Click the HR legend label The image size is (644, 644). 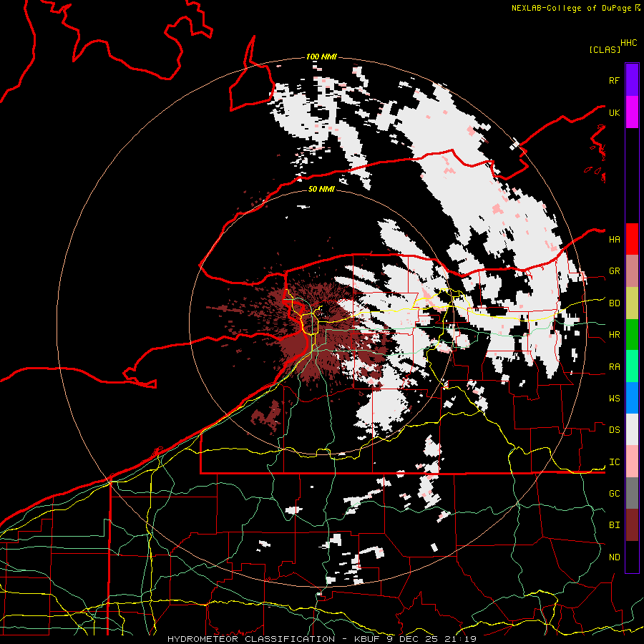(615, 335)
